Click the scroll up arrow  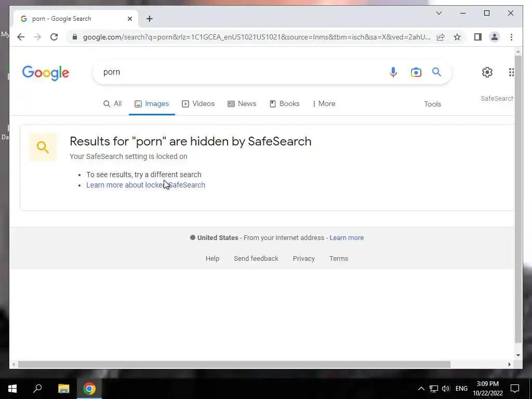click(x=518, y=52)
